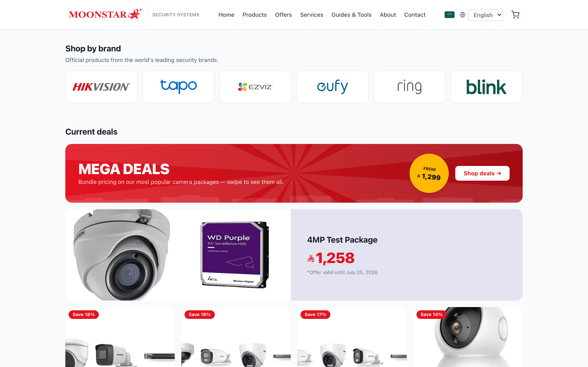The image size is (588, 367).
Task: Open the Contact page link
Action: [x=415, y=15]
